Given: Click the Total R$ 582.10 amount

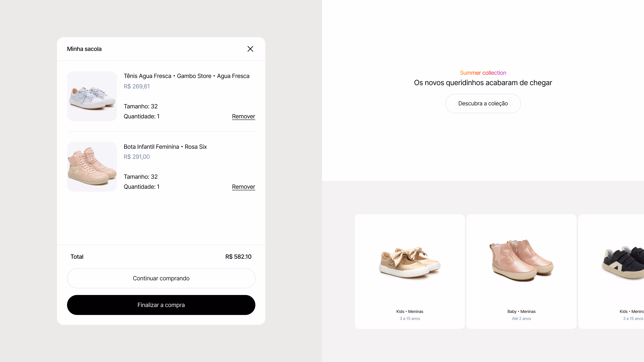Looking at the screenshot, I should (238, 257).
